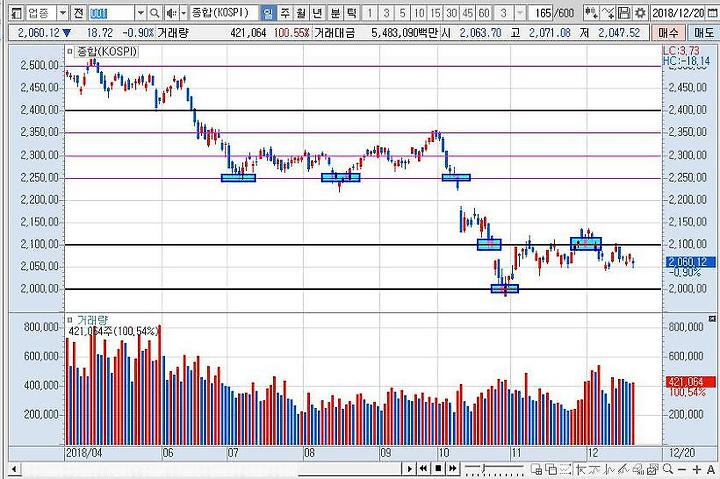Viewport: 720px width, 479px height.
Task: Toggle the '전' button next to 업종
Action: 78,13
